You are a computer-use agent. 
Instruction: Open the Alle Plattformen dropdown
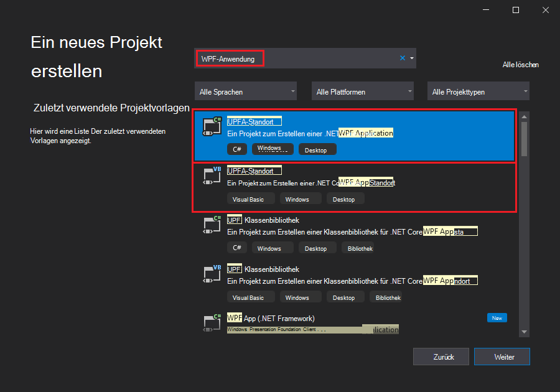pyautogui.click(x=363, y=91)
